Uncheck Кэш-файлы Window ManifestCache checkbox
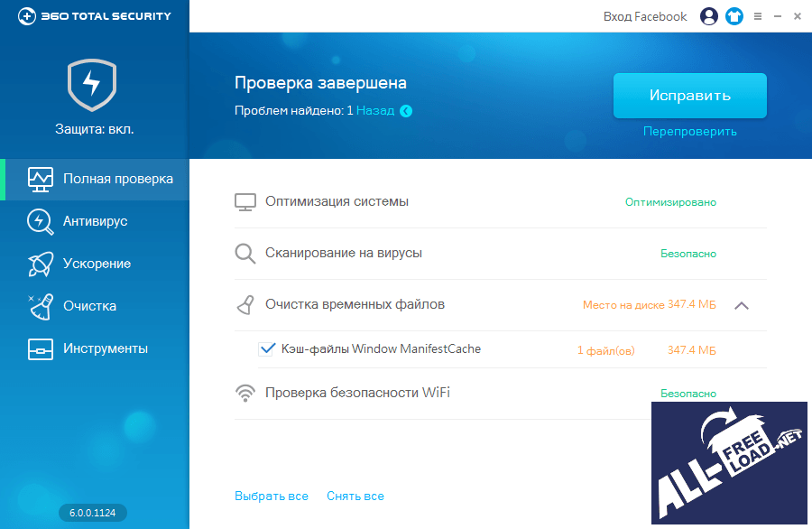This screenshot has width=812, height=529. click(x=266, y=349)
